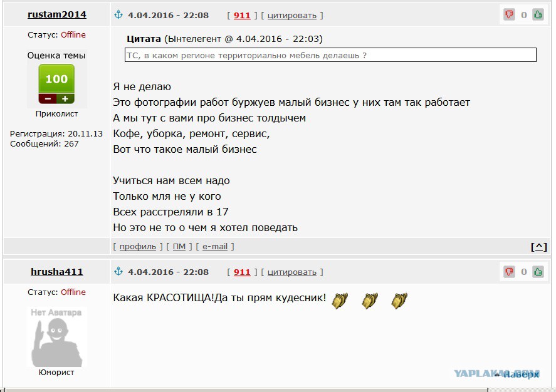Click the horizontal scrollbar at the bottom

pyautogui.click(x=247, y=390)
